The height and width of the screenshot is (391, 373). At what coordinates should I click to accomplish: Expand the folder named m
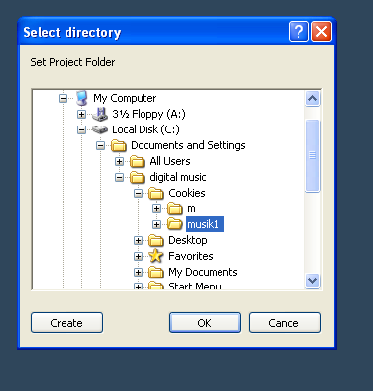coord(156,209)
